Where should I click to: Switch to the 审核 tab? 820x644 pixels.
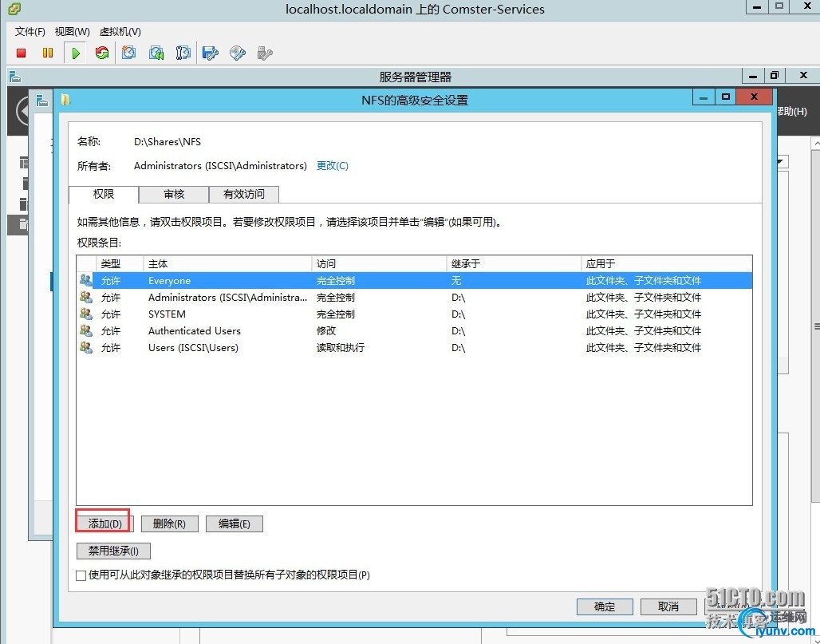pos(174,194)
